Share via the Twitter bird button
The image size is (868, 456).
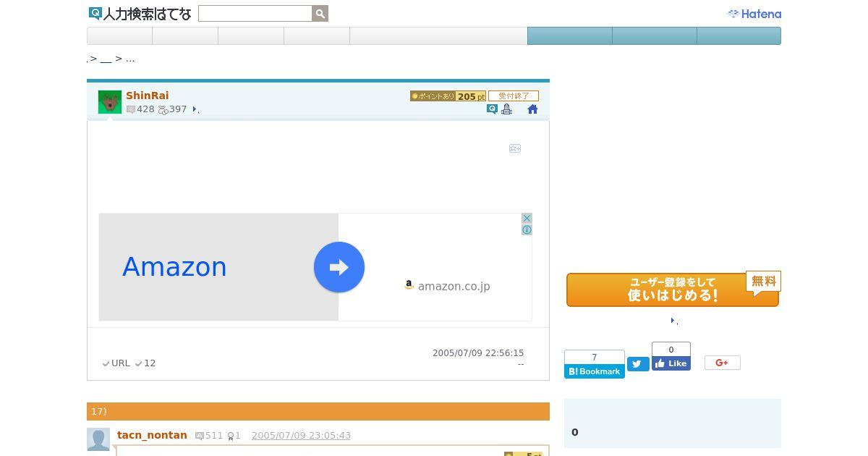click(x=638, y=364)
